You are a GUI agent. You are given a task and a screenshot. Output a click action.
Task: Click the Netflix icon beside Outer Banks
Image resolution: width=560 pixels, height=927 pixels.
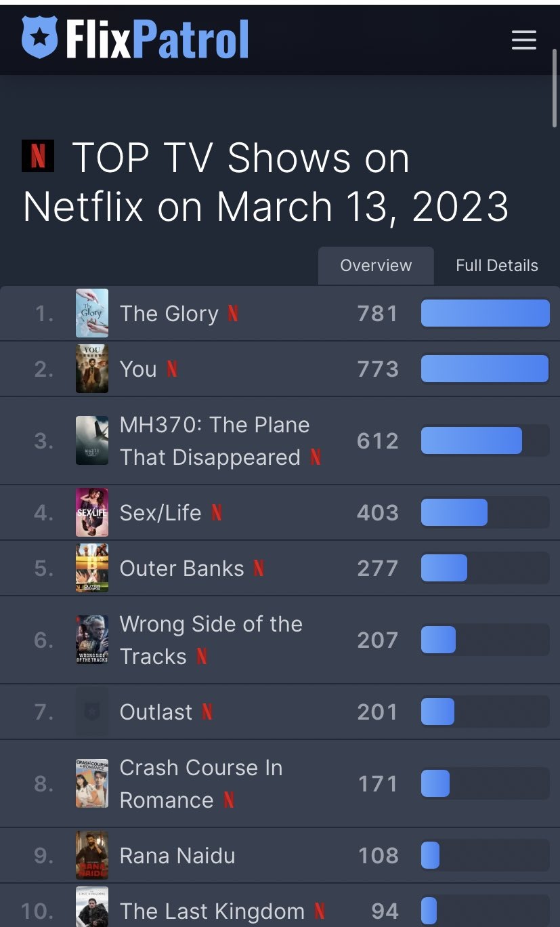[259, 569]
